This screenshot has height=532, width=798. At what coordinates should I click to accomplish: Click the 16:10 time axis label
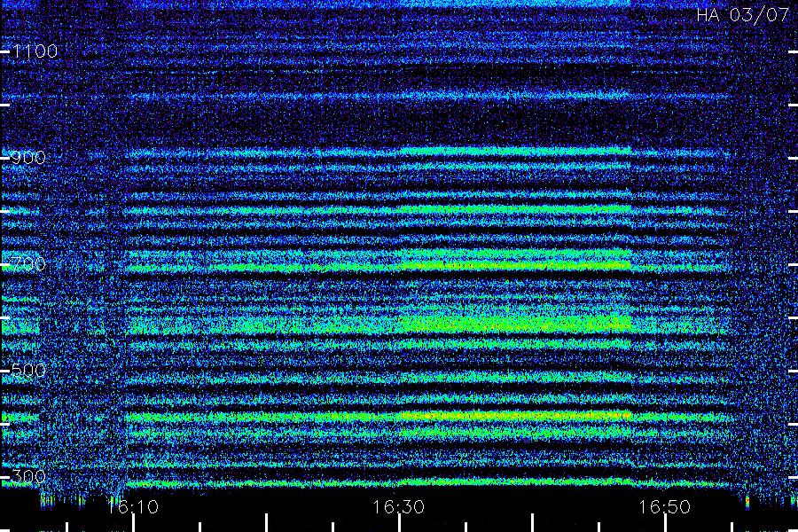133,507
